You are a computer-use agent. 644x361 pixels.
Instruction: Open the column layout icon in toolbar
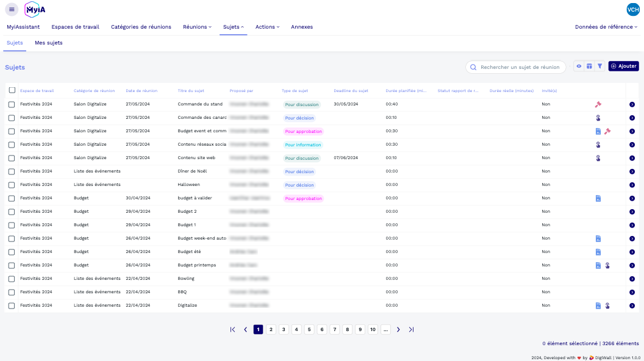pyautogui.click(x=590, y=66)
